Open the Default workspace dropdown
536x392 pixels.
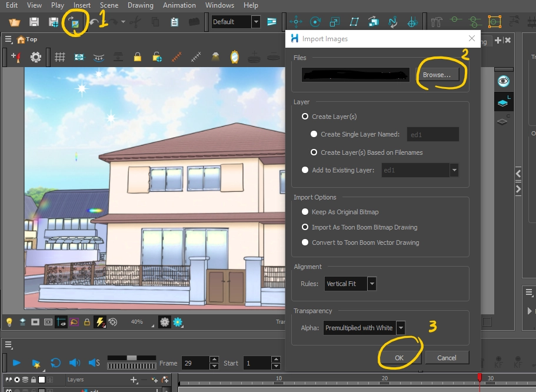point(256,22)
